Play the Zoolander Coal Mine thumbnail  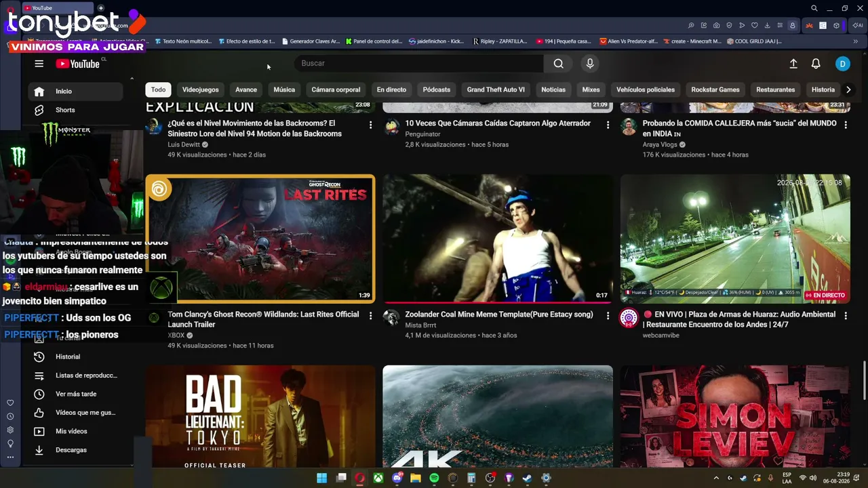pos(498,239)
